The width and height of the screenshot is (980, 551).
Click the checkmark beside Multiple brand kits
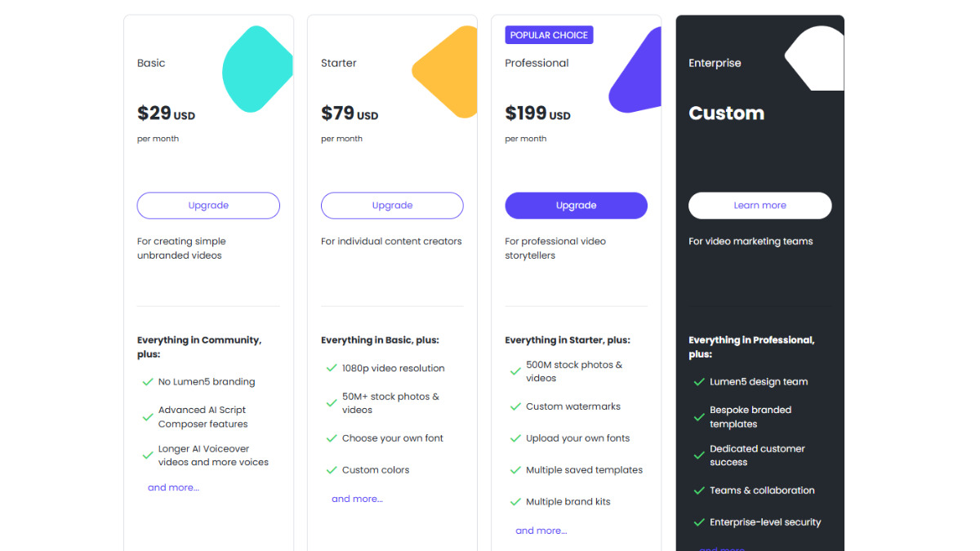click(x=515, y=502)
